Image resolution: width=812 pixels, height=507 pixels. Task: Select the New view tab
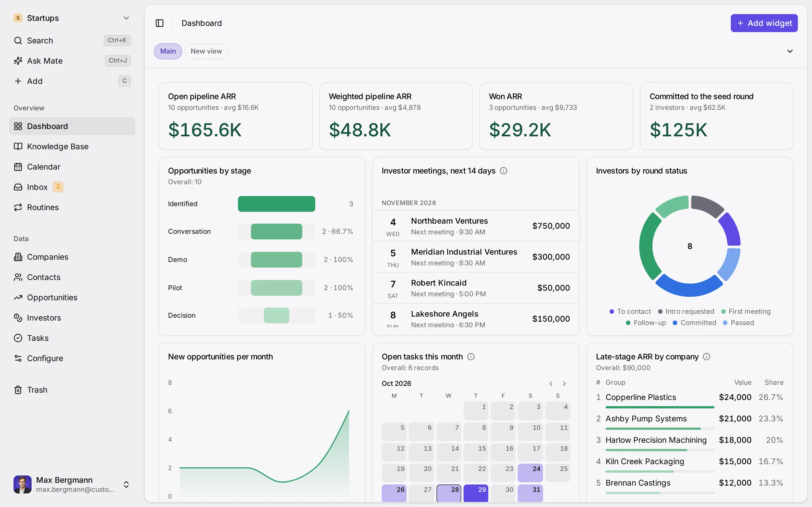(206, 51)
